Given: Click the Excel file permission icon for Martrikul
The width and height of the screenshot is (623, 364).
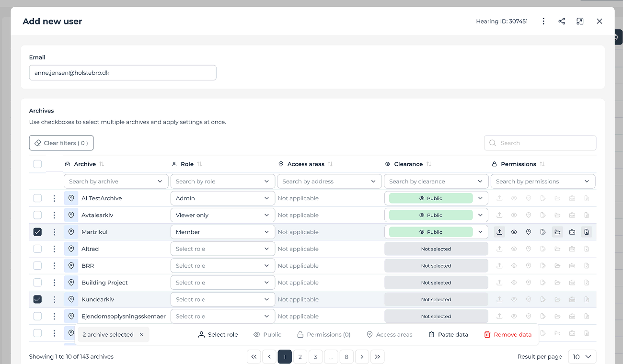Looking at the screenshot, I should click(587, 232).
